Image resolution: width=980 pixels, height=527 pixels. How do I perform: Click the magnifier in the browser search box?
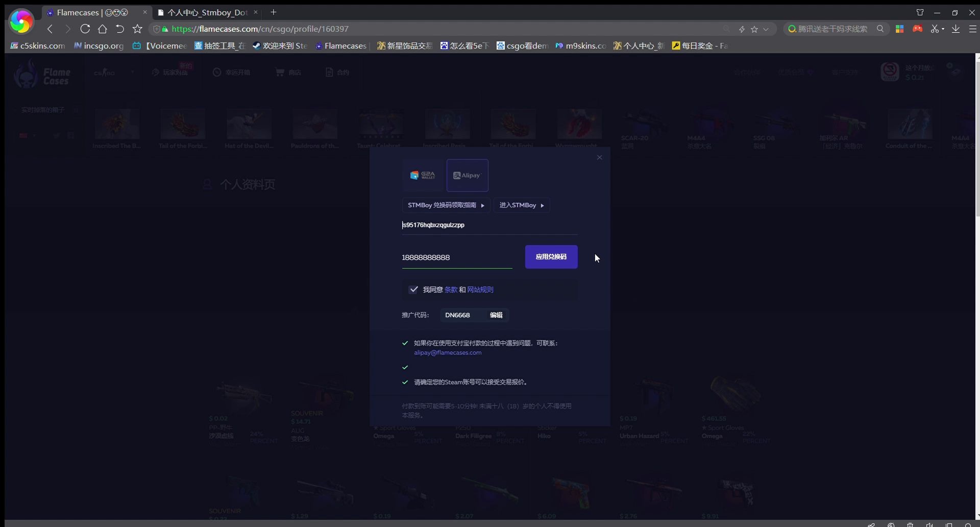[880, 29]
